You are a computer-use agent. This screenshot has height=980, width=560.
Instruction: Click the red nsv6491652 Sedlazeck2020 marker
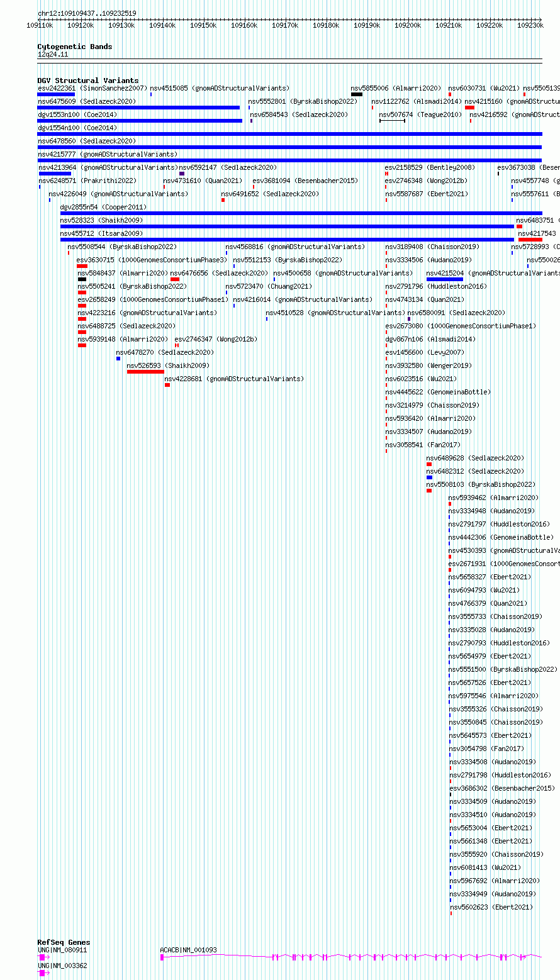[223, 200]
